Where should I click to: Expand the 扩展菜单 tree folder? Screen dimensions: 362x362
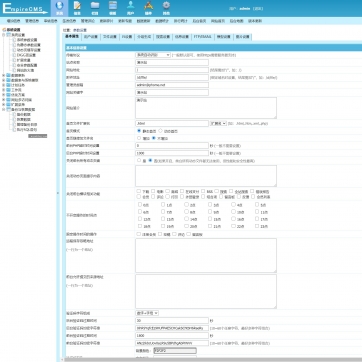coord(4,104)
